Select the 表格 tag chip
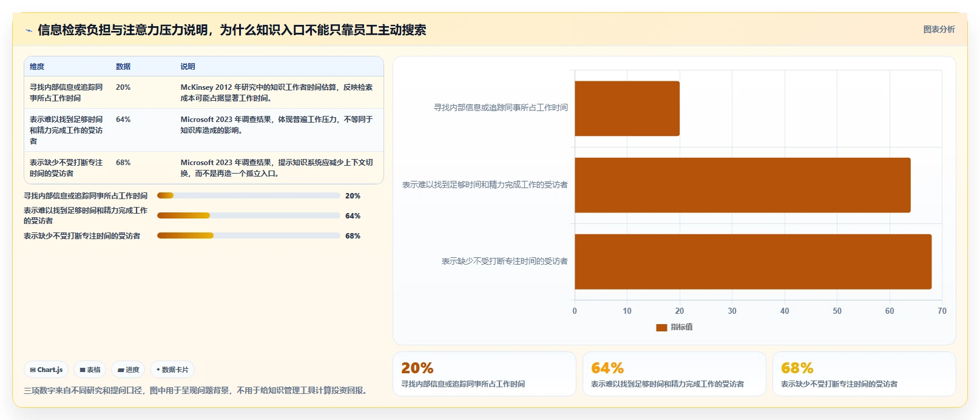Screen dimensions: 980x420 tap(90, 370)
